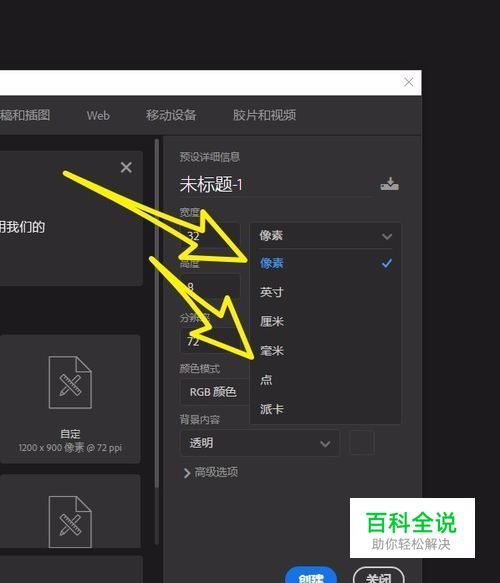Open the RGB 颜色 color mode dropdown
Screen dimensions: 500x583
(215, 392)
